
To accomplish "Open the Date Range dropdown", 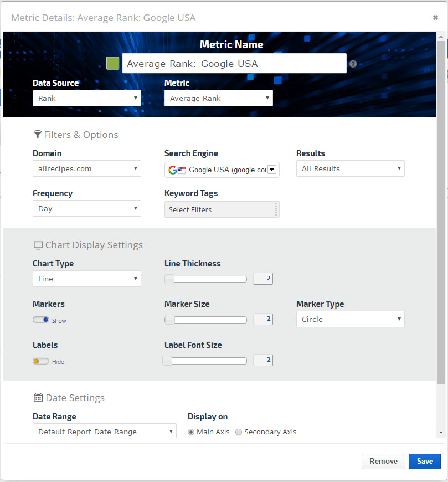I will (x=104, y=432).
